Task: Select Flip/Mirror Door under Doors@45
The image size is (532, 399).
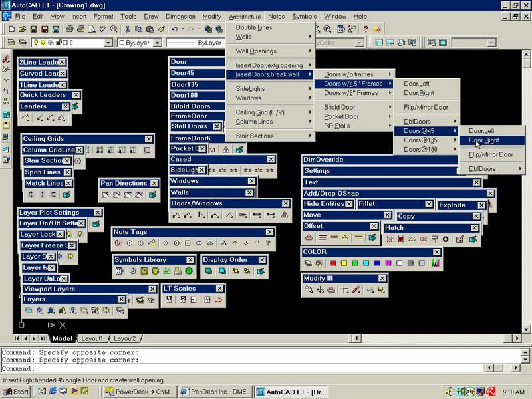Action: pos(491,154)
